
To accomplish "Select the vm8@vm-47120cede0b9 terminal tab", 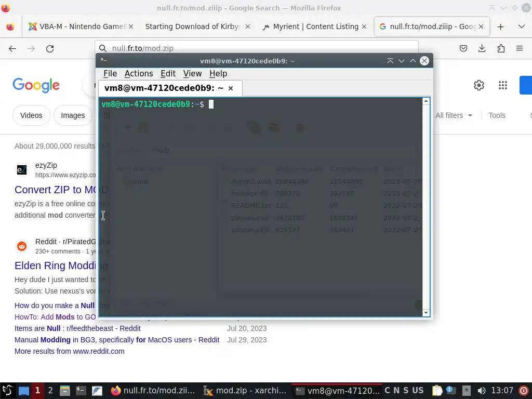I will point(170,88).
